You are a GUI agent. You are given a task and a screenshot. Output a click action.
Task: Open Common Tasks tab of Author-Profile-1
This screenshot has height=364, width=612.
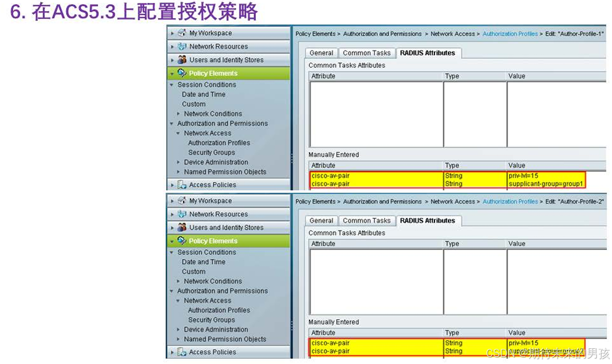[x=367, y=53]
